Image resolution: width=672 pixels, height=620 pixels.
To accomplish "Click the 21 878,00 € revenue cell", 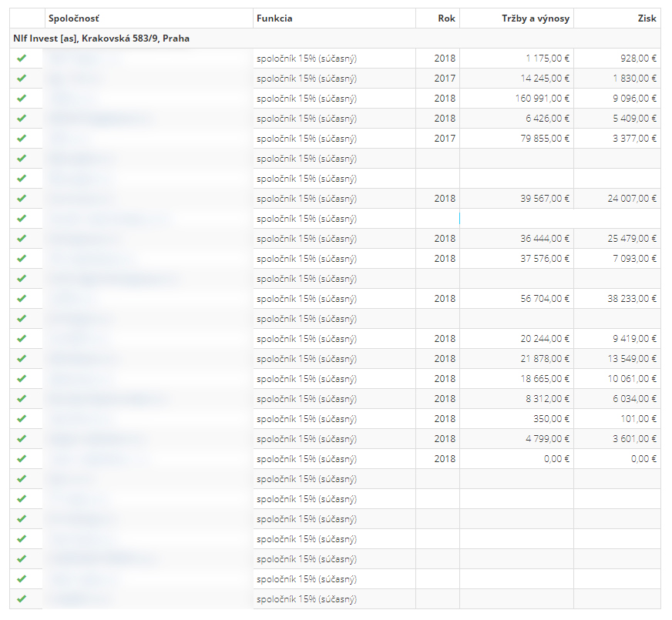I will tap(545, 359).
